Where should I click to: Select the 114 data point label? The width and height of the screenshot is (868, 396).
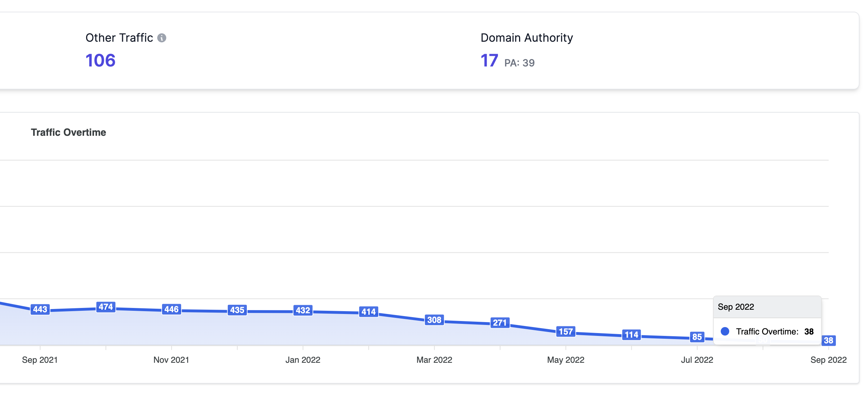pos(631,335)
